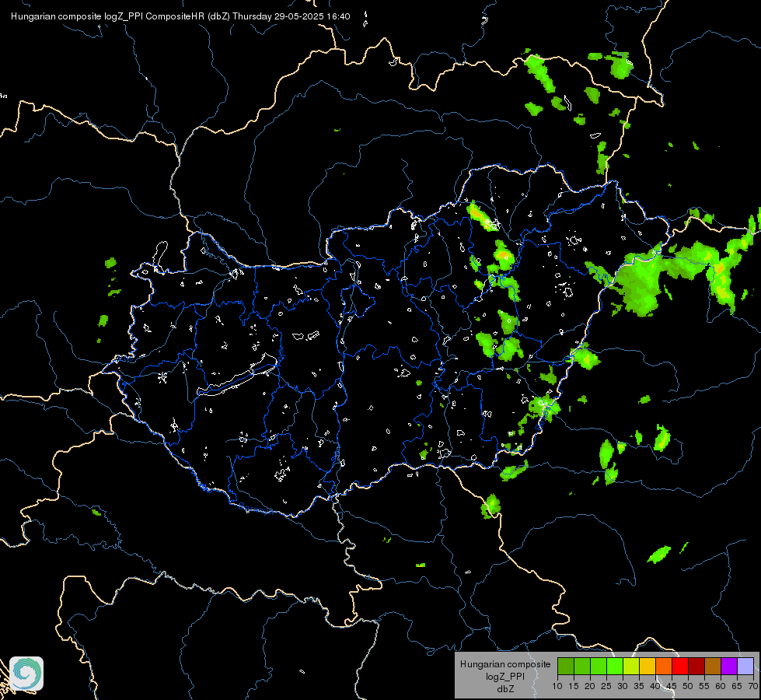Screen dimensions: 761x700
Task: Select the dark red 50–55 dBZ legend swatch
Action: 696,666
